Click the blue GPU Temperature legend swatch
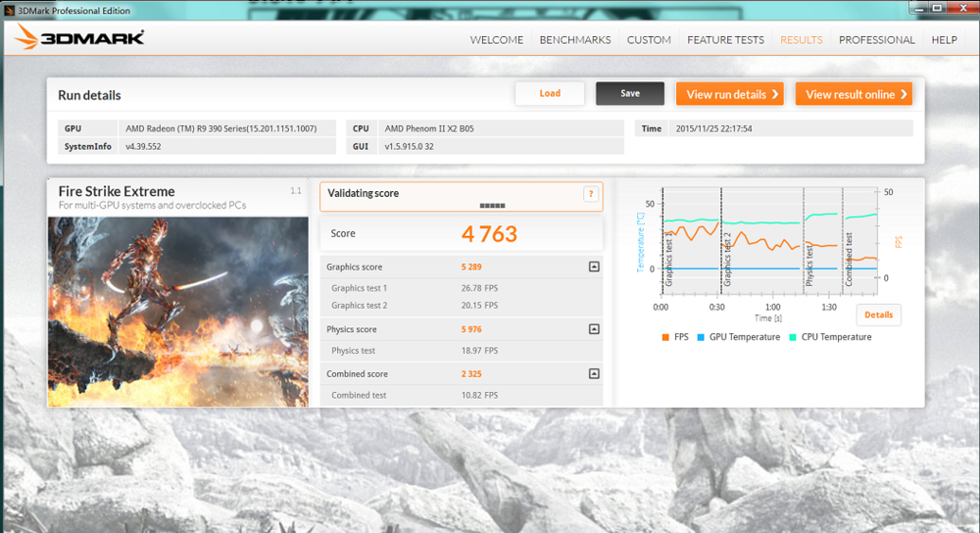 point(701,337)
